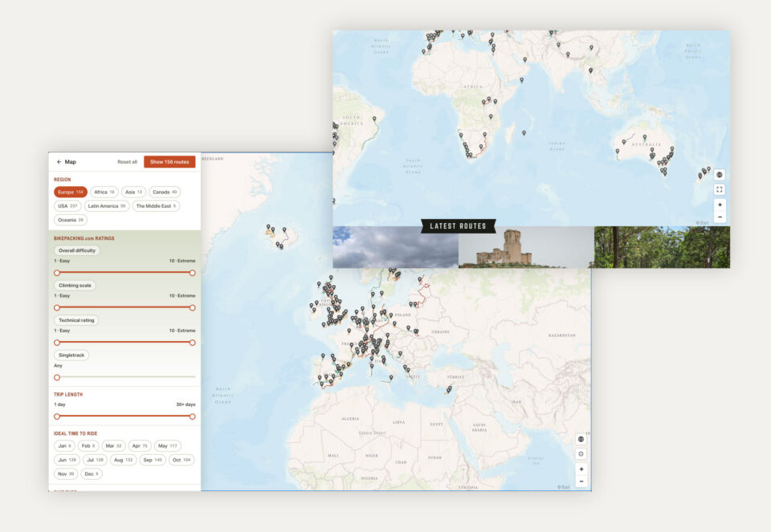Image resolution: width=771 pixels, height=532 pixels.
Task: Click Trip length slider 30+ days handle
Action: tap(192, 416)
